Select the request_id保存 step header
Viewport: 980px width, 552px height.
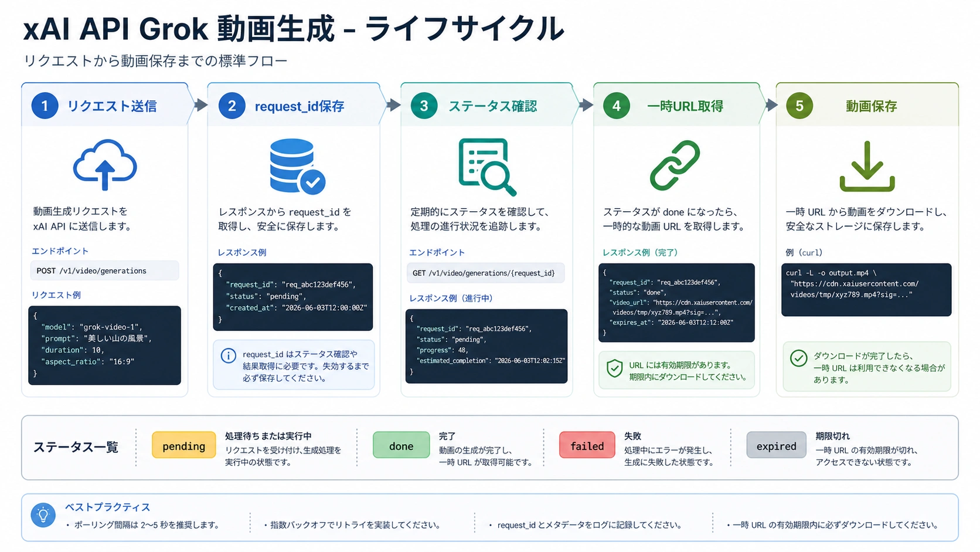click(x=295, y=106)
